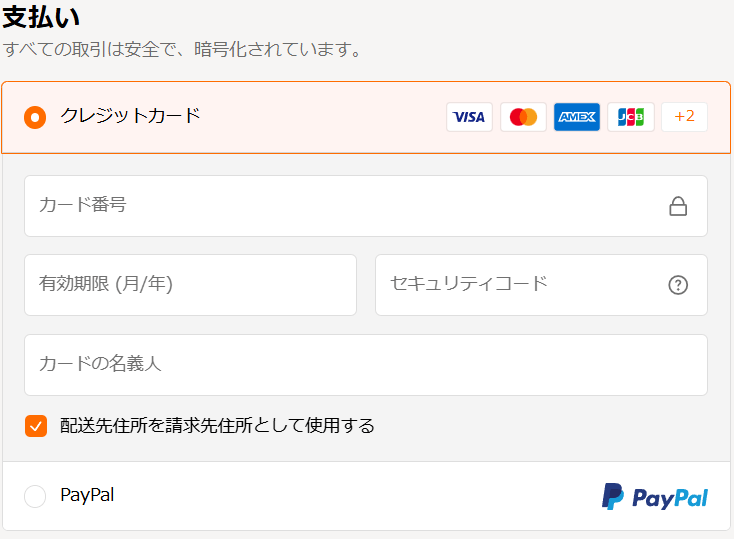Focus the カードの名義人 input field
Screen dimensions: 734x539
click(365, 365)
